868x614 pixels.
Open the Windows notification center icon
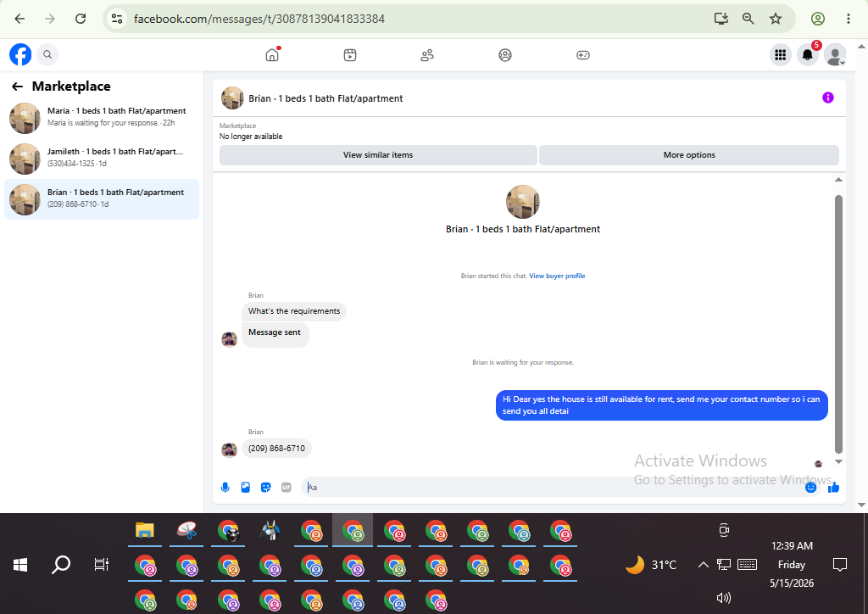[840, 565]
